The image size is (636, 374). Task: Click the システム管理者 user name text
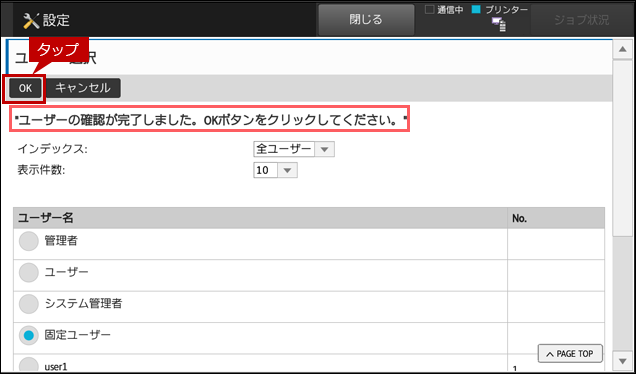tap(83, 303)
